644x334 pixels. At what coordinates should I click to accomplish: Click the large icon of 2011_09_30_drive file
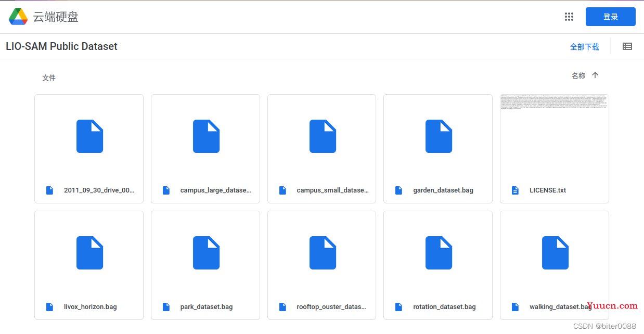[x=89, y=136]
